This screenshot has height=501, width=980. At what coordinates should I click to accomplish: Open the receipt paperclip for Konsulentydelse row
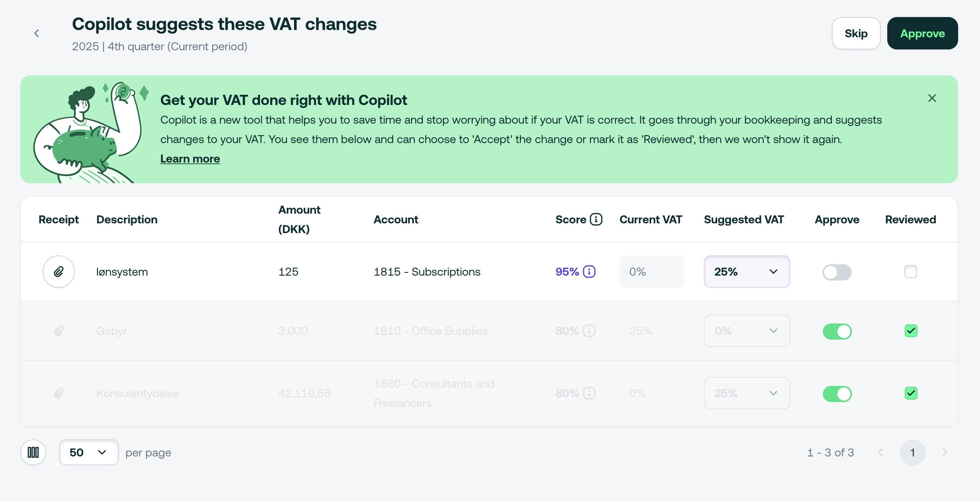(x=59, y=393)
